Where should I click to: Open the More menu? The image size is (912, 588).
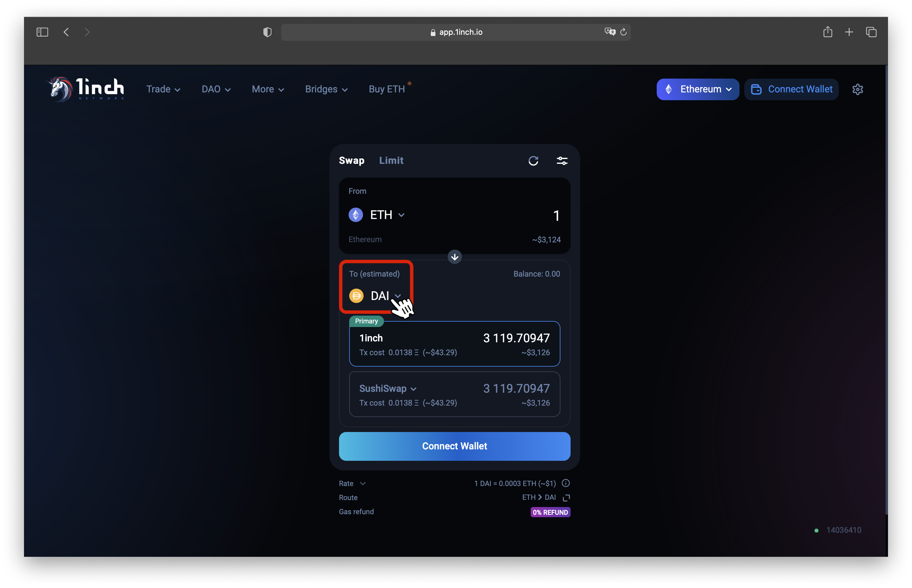click(268, 89)
